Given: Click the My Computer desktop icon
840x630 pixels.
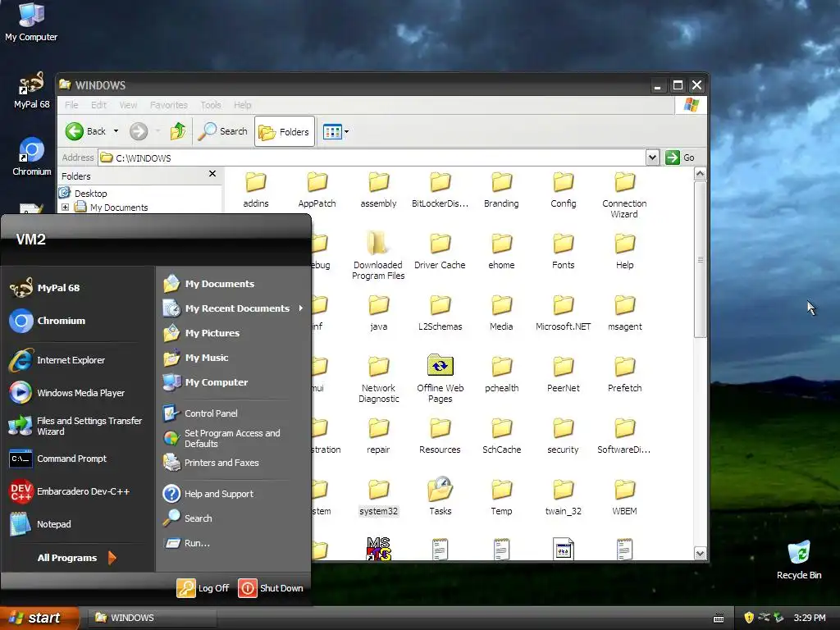Looking at the screenshot, I should (31, 21).
